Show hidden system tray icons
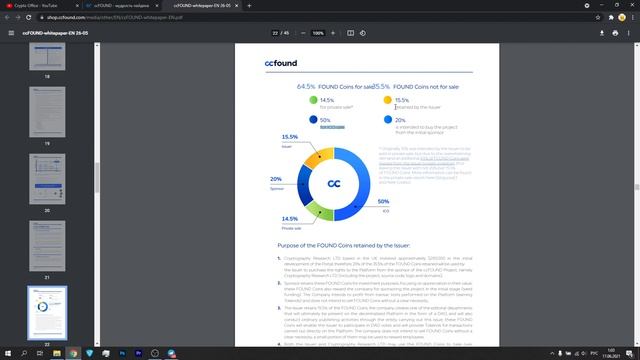The height and width of the screenshot is (360, 640). [x=552, y=353]
